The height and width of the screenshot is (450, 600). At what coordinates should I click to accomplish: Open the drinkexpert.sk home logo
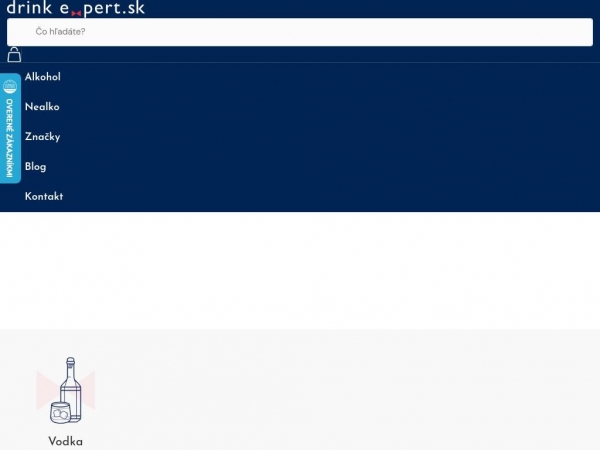76,8
